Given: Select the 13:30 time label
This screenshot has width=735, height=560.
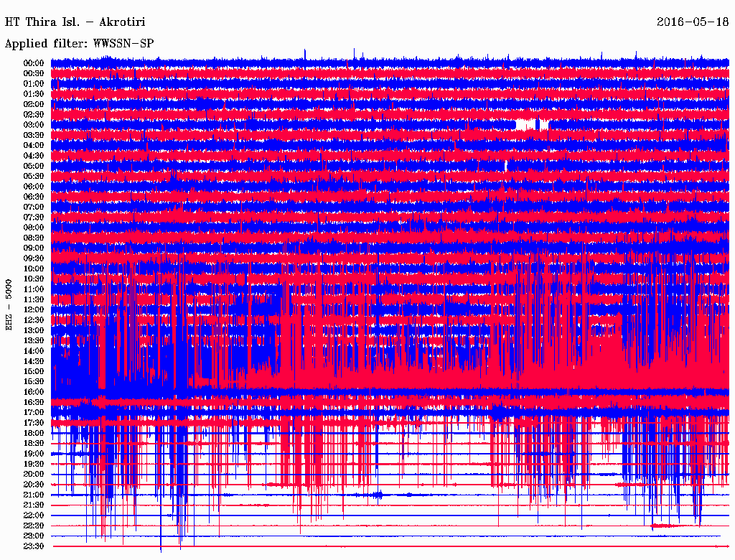Looking at the screenshot, I should (33, 340).
